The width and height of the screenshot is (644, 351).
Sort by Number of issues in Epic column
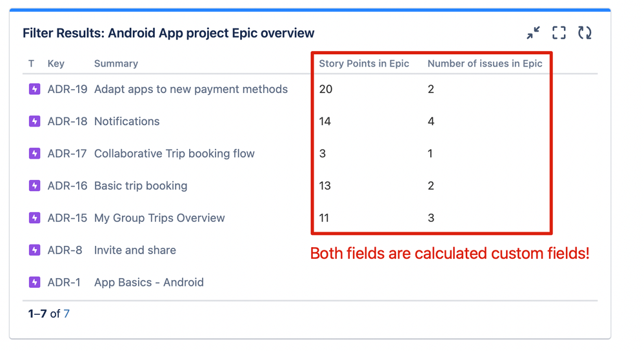tap(485, 64)
